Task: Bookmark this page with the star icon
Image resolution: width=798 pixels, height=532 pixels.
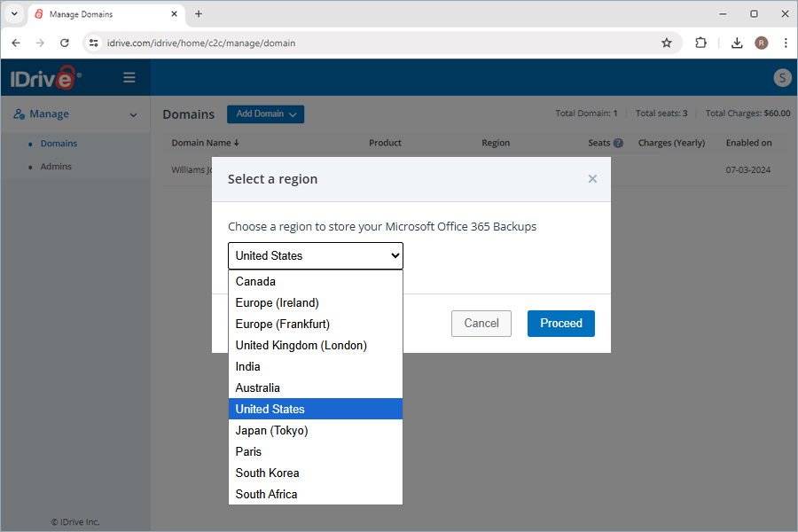Action: coord(666,43)
